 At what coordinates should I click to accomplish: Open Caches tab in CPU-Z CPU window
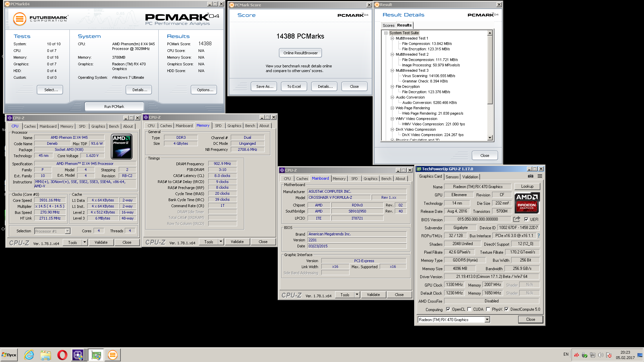click(30, 126)
